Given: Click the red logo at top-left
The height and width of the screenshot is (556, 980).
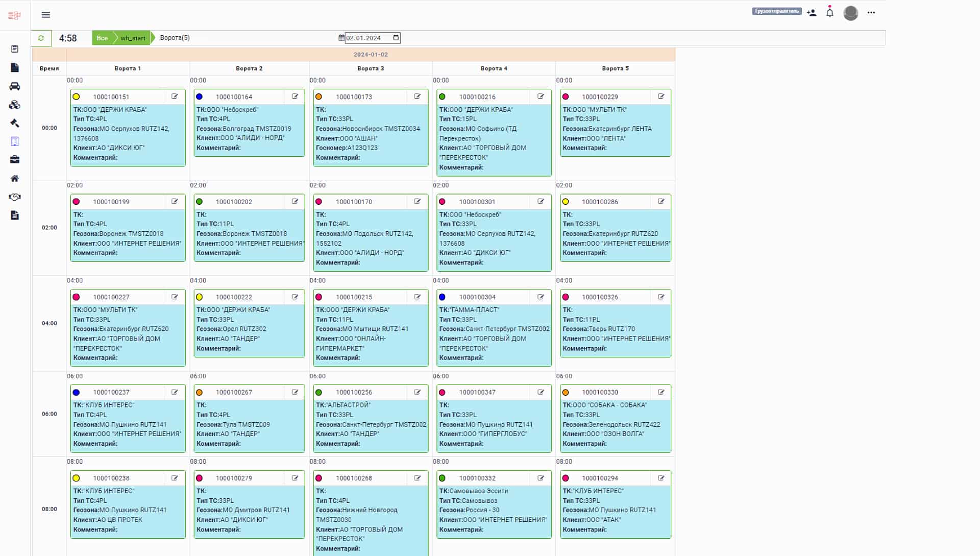Looking at the screenshot, I should [x=15, y=15].
